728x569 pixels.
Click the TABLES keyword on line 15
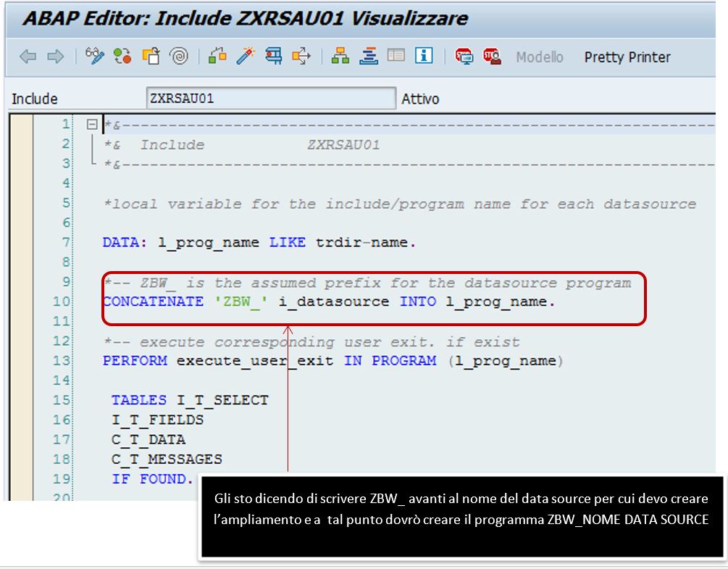139,400
